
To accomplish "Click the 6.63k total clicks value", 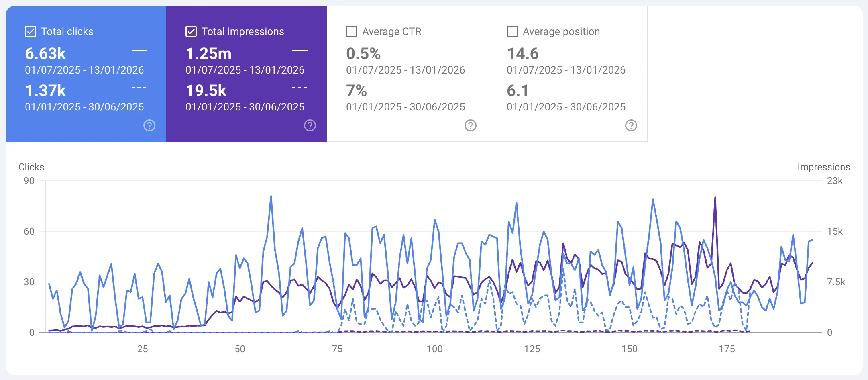I will coord(45,53).
